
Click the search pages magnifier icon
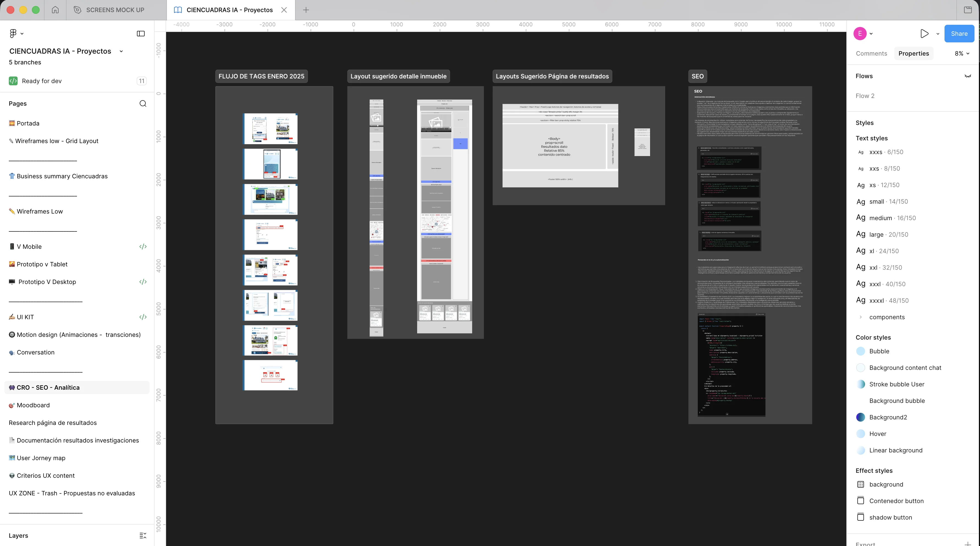click(x=143, y=103)
